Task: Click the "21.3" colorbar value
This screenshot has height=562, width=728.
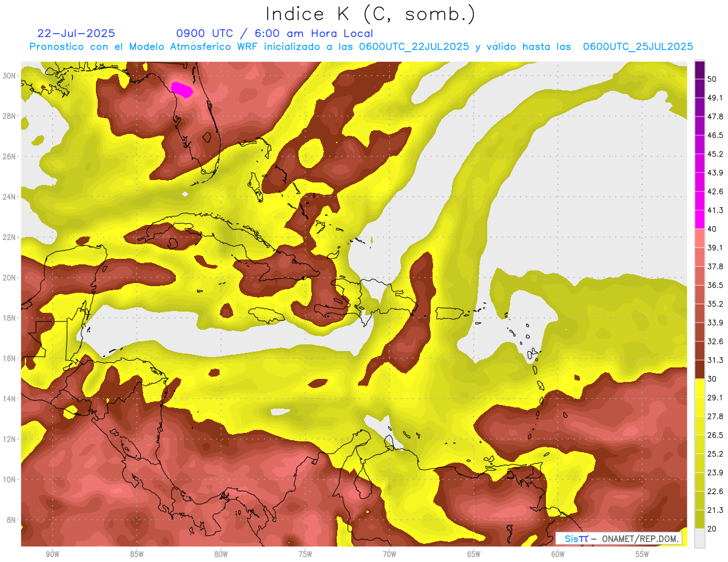Action: point(716,510)
